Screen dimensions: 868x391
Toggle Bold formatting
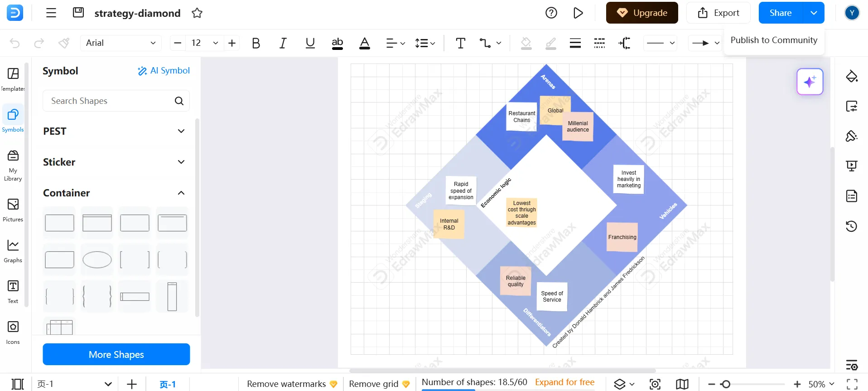256,43
